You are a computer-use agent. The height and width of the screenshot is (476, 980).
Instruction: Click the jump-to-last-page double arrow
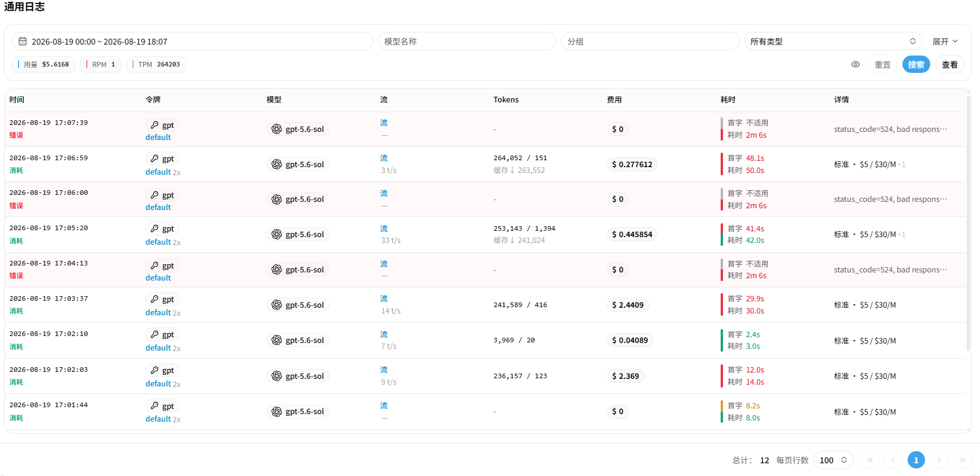[963, 460]
